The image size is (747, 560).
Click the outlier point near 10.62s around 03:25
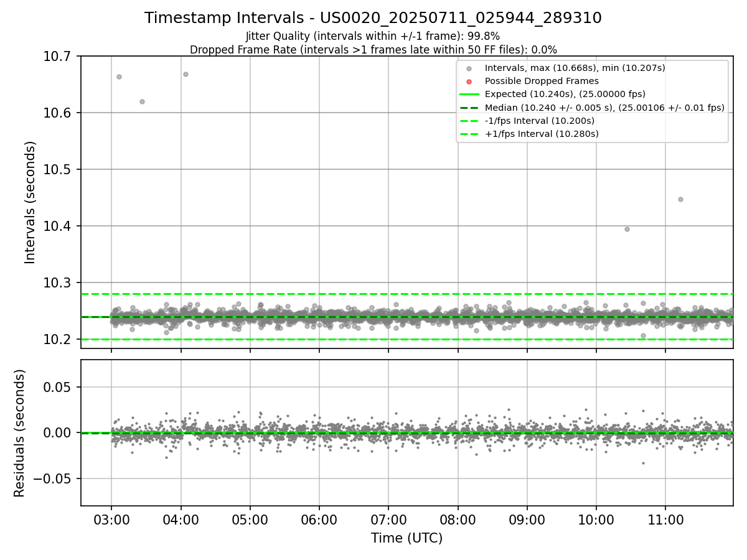[142, 101]
